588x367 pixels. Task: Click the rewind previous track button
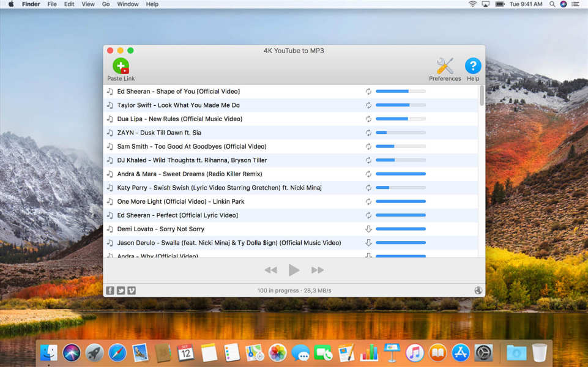(x=271, y=270)
